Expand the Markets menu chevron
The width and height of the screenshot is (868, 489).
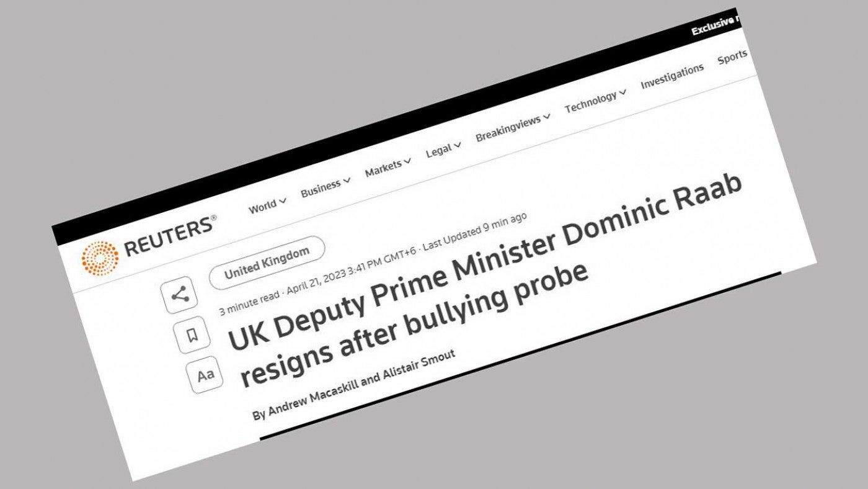point(407,162)
